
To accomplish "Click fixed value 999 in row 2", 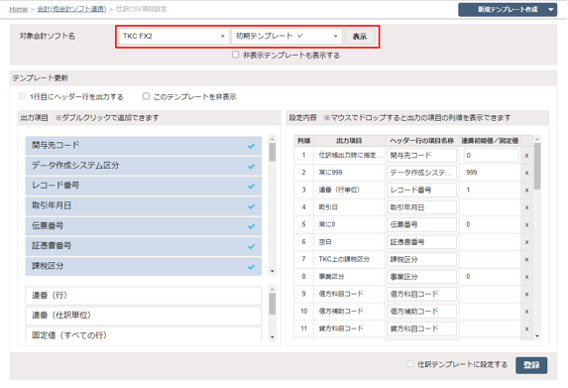I will click(472, 173).
